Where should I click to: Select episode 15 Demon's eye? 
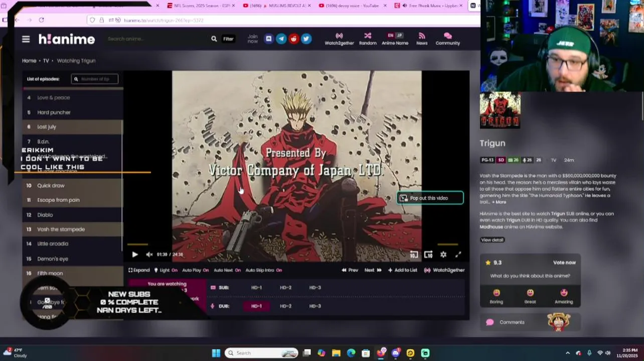click(x=73, y=259)
